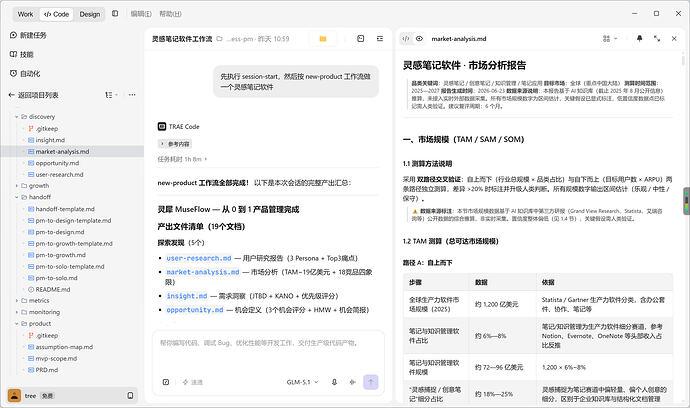Click the square attachment icon in the input box

point(166,382)
